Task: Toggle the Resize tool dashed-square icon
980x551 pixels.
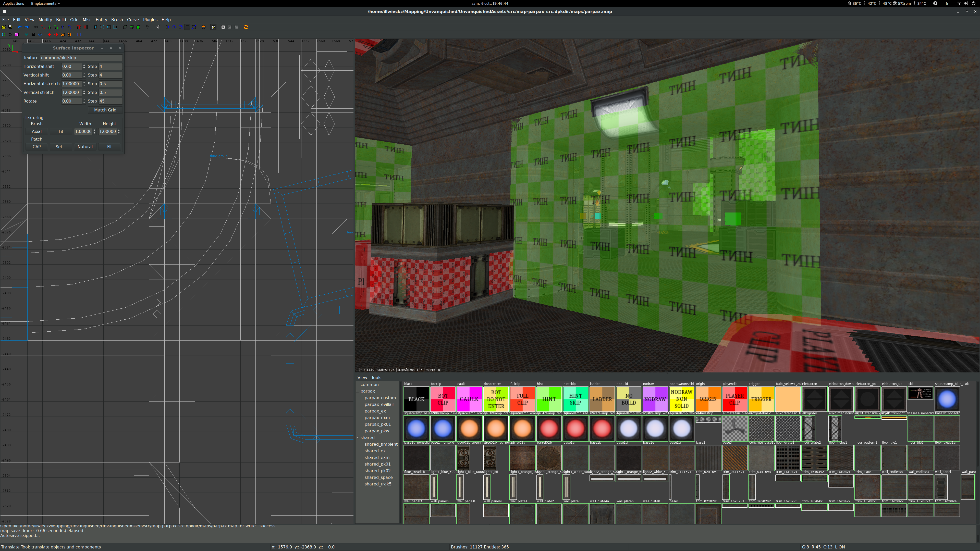Action: point(188,27)
